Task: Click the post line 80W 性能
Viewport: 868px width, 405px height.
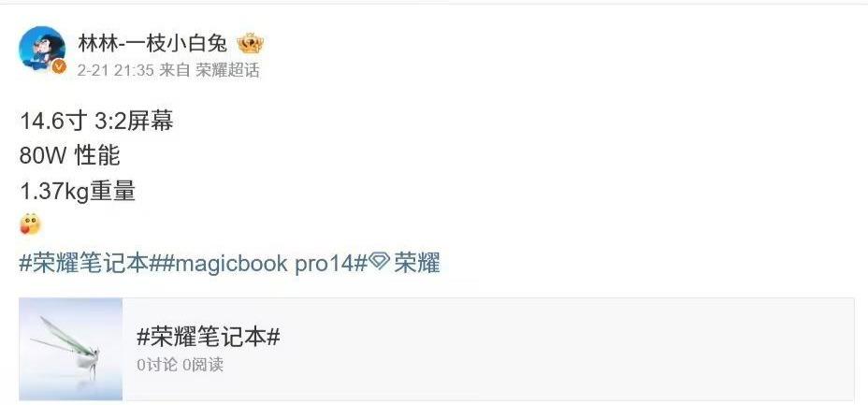Action: pos(70,156)
